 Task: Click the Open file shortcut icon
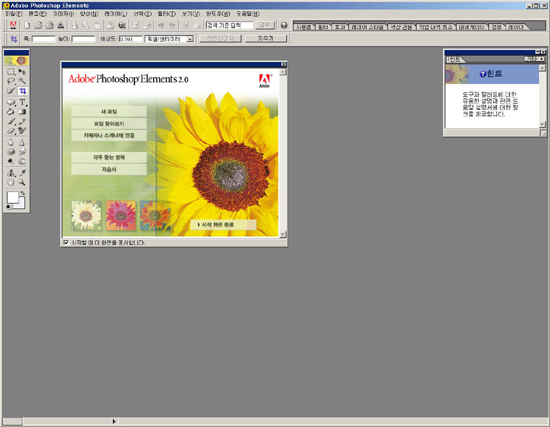38,25
